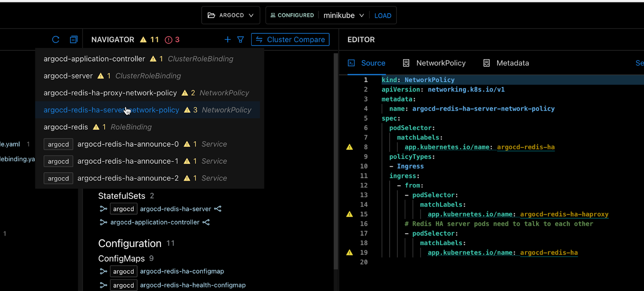The height and width of the screenshot is (291, 644).
Task: Click outgoing links icon of argocd-application-controller StatefulSet
Action: (x=206, y=222)
